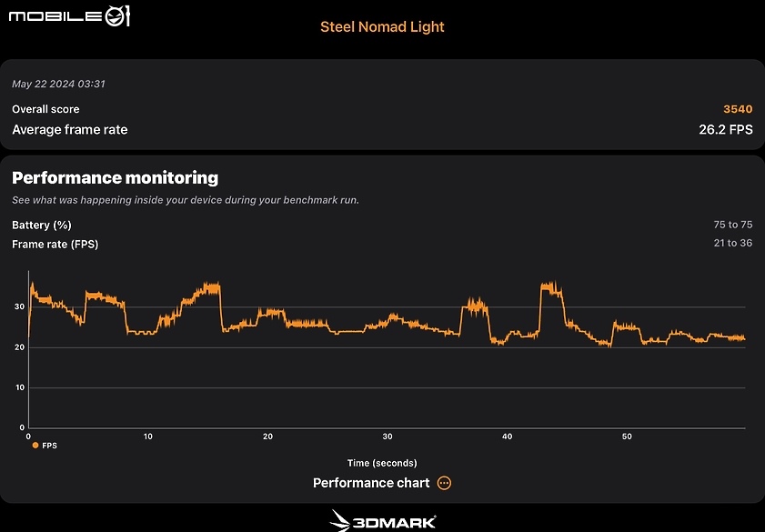Click the Battery (%) label
This screenshot has height=532, width=765.
point(42,226)
